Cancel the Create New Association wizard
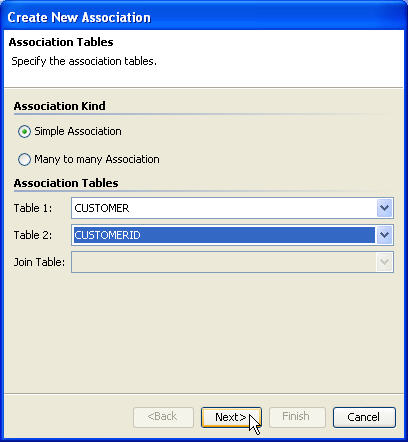 (364, 417)
